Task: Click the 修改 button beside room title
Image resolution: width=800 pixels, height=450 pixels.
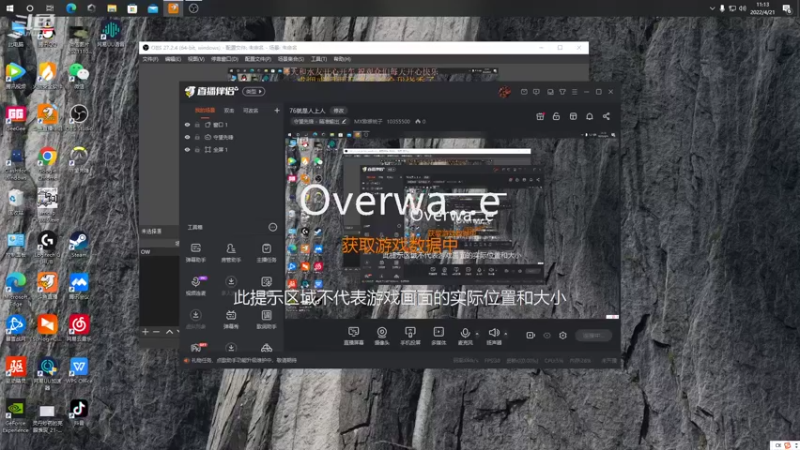Action: tap(338, 111)
